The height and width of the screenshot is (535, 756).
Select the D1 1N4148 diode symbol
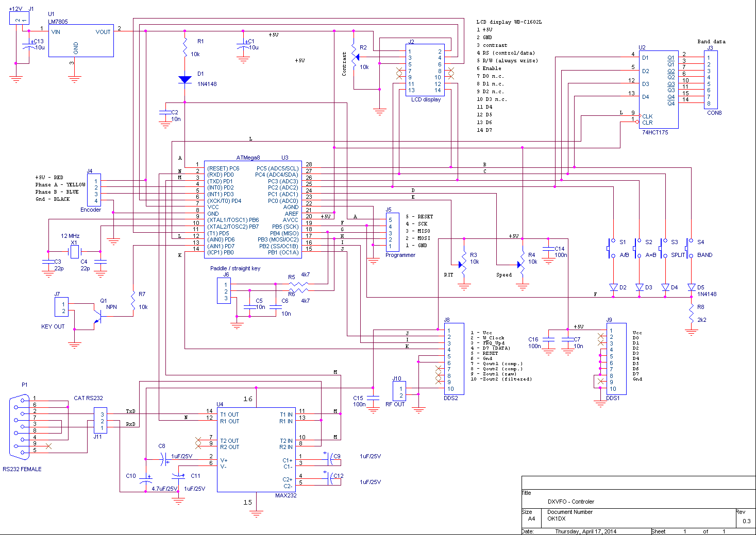[185, 80]
